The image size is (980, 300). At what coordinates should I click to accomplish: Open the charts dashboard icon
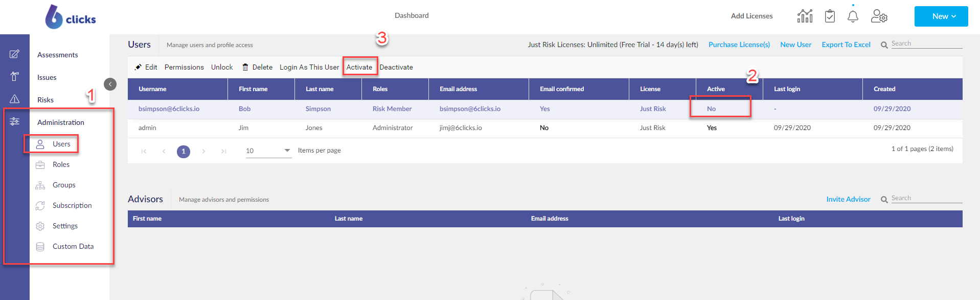805,16
